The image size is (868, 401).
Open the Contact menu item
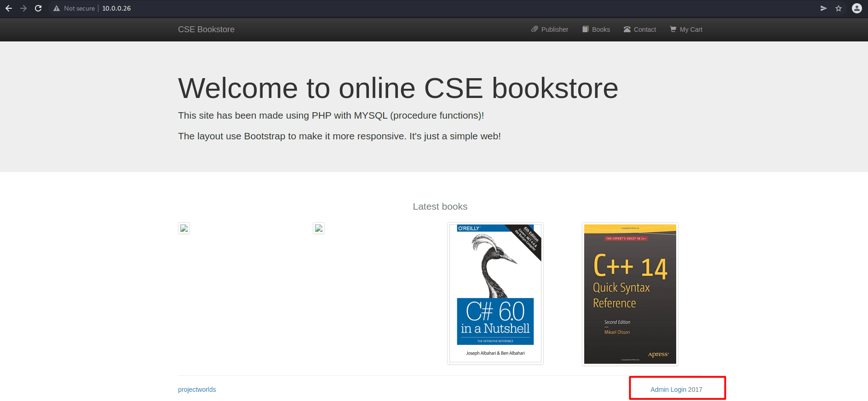click(x=640, y=29)
